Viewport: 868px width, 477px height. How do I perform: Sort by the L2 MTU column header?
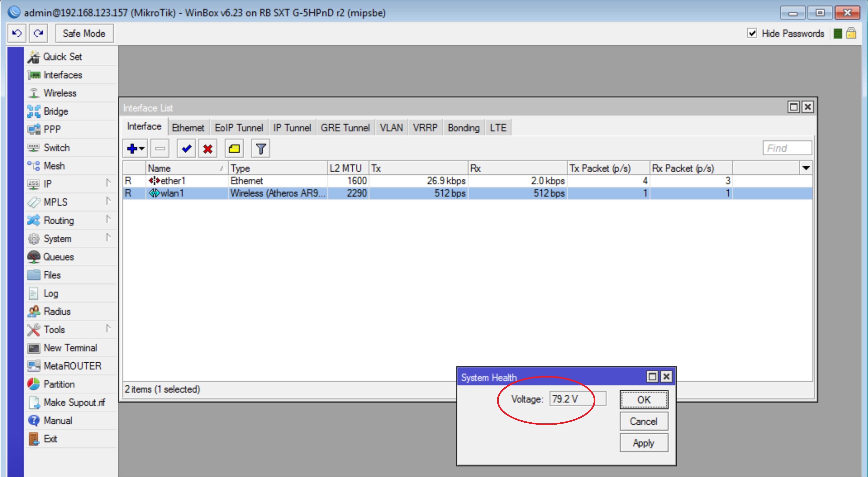tap(348, 168)
